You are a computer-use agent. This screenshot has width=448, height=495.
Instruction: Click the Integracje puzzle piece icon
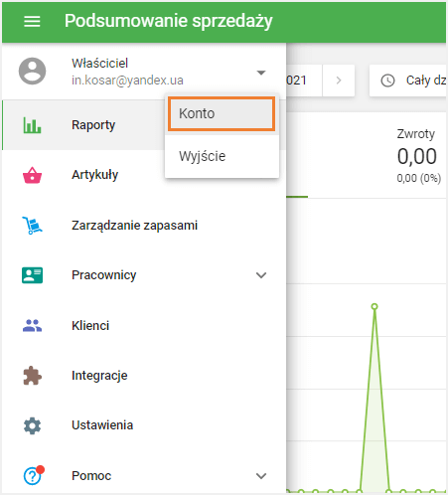32,376
